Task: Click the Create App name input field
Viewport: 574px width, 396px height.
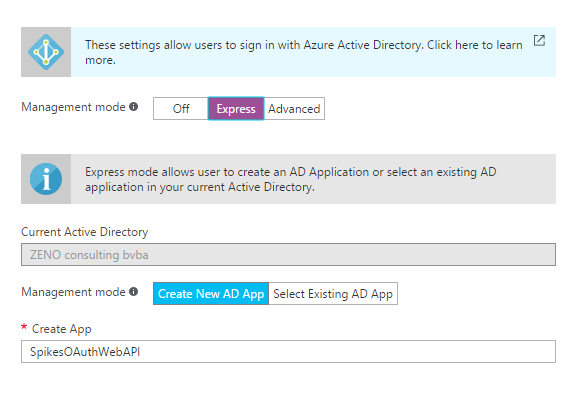Action: [288, 352]
